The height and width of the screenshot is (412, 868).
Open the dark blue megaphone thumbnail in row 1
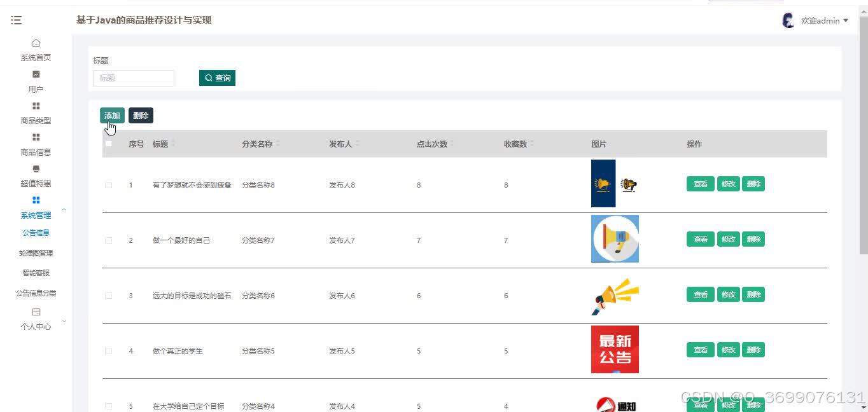point(603,183)
